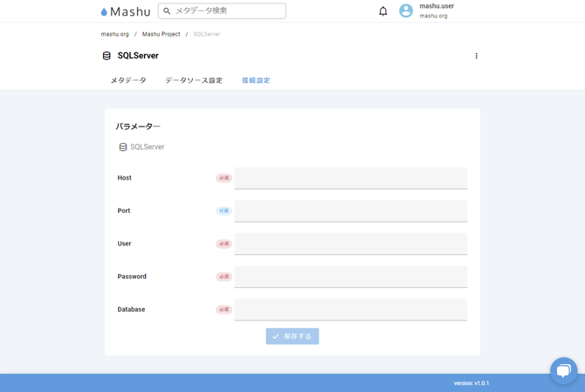Click into the User input field

(x=350, y=244)
